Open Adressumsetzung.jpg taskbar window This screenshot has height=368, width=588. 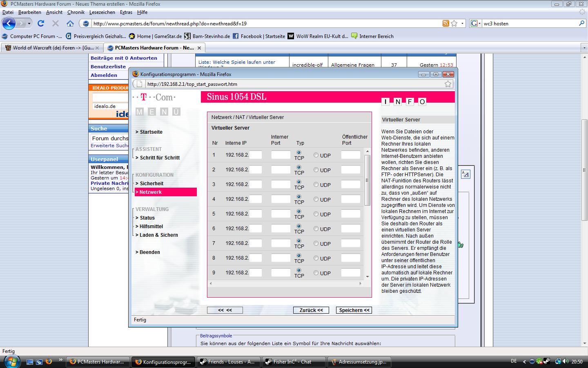pyautogui.click(x=360, y=362)
